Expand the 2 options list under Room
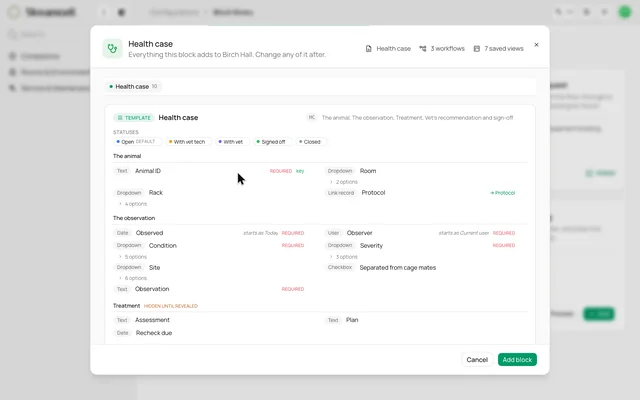 click(x=344, y=182)
